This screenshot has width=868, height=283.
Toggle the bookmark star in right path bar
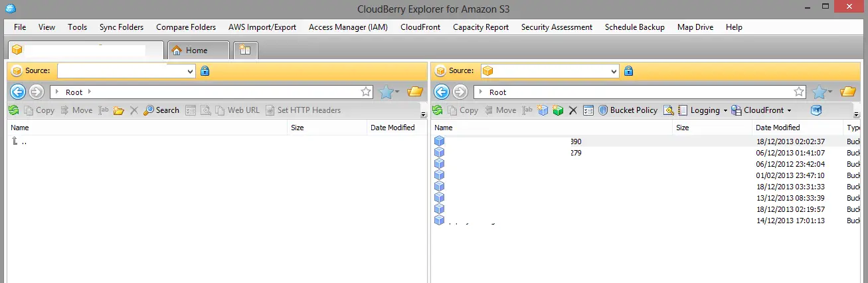coord(799,92)
